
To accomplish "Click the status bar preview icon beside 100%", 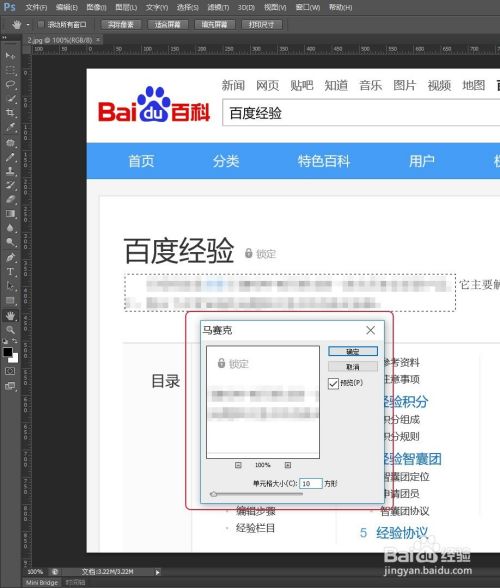I will click(55, 572).
